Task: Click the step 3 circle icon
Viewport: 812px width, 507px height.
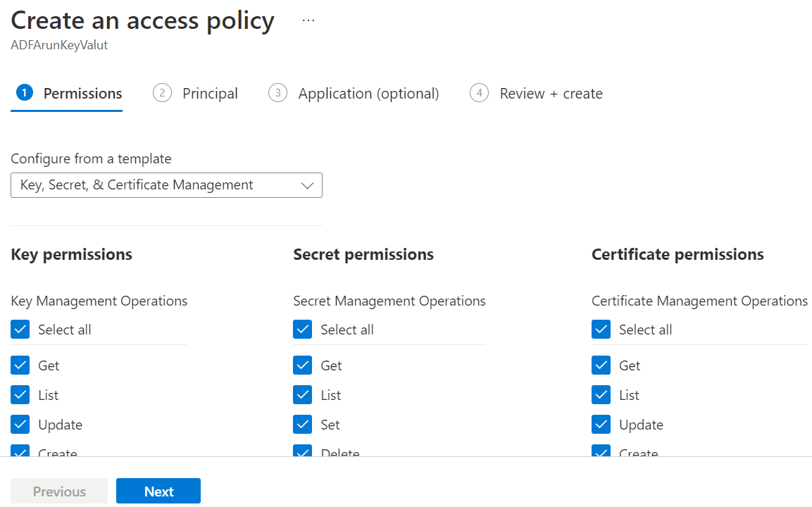Action: (x=277, y=93)
